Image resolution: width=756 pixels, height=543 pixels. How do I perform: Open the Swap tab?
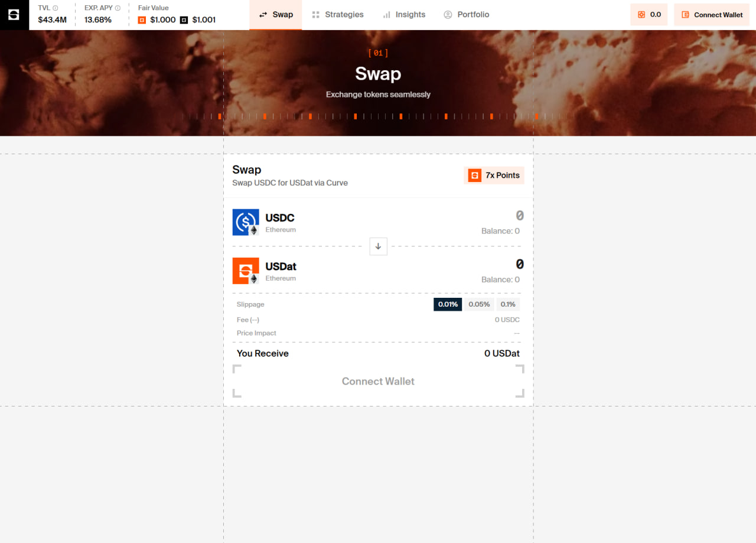(x=276, y=15)
